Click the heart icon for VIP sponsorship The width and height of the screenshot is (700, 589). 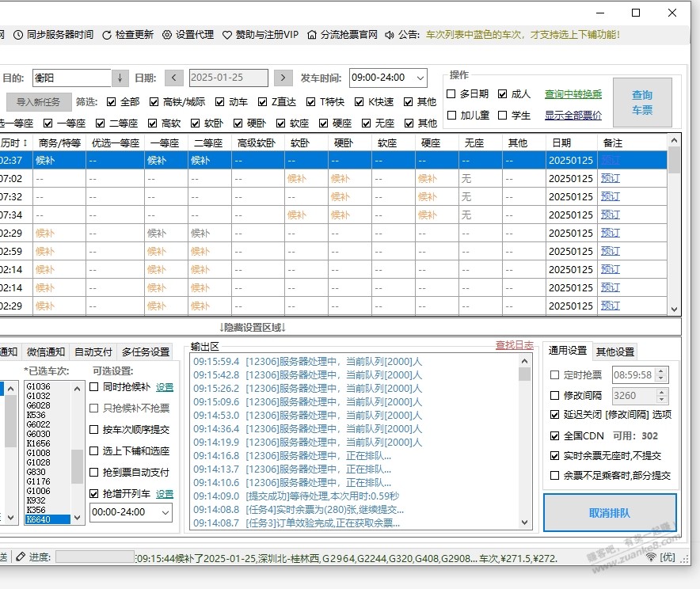click(226, 35)
